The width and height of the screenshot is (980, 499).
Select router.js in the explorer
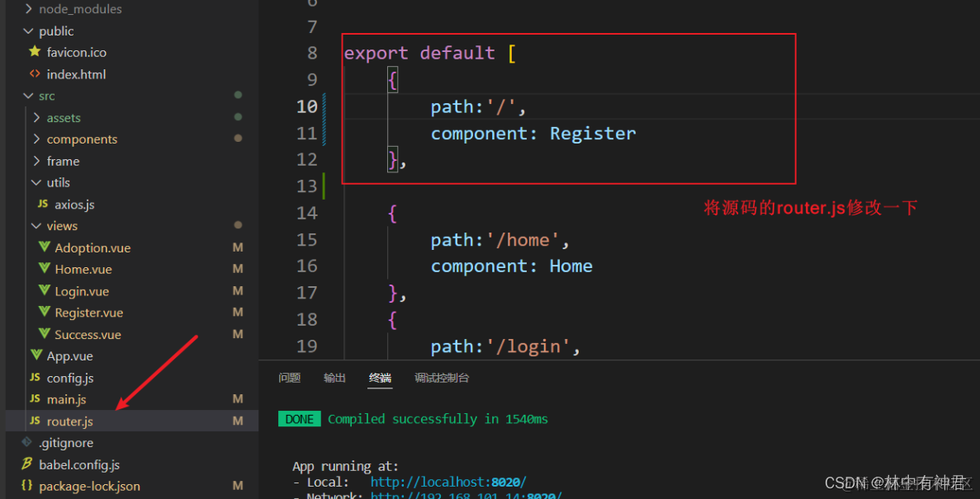(70, 421)
